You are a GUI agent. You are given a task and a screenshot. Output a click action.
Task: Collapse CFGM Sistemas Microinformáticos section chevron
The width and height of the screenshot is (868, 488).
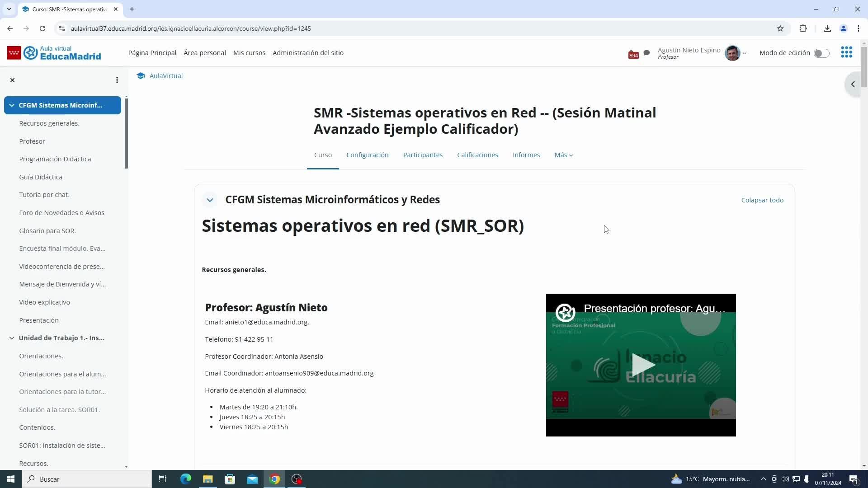pyautogui.click(x=210, y=200)
